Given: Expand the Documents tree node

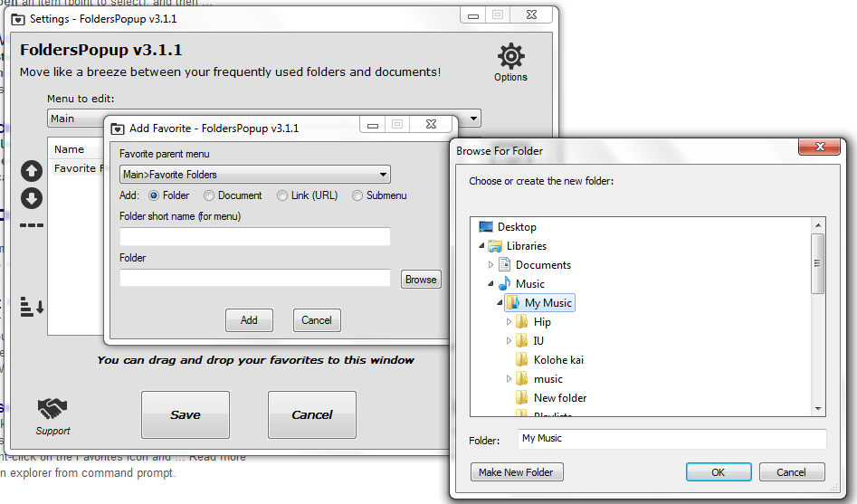Looking at the screenshot, I should tap(490, 265).
